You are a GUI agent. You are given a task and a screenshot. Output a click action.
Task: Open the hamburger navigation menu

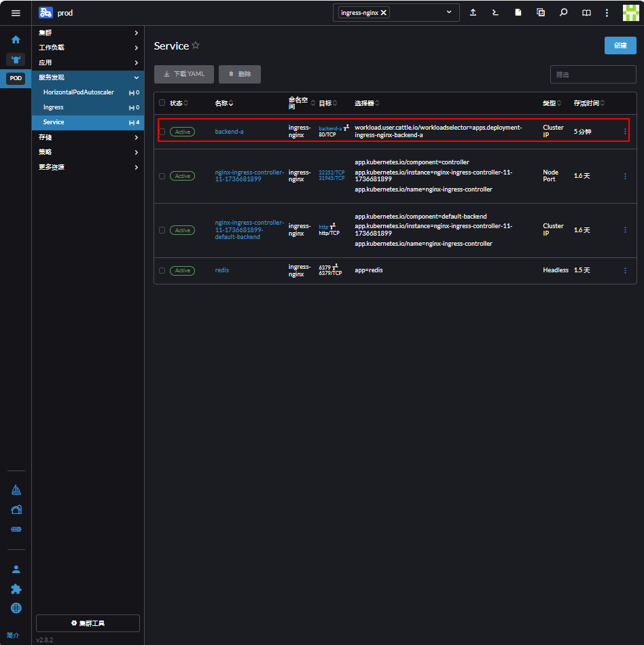pos(16,13)
